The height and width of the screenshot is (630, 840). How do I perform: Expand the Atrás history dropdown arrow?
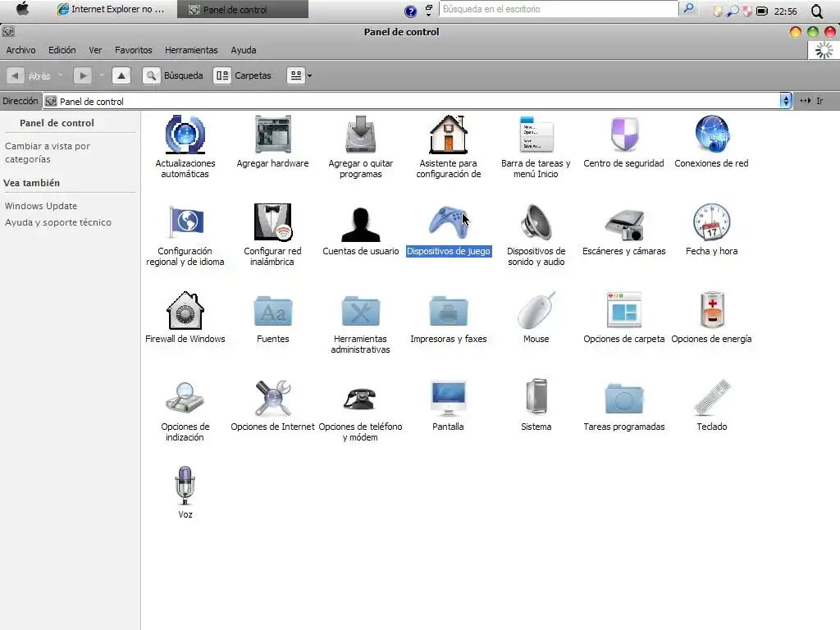(x=61, y=75)
